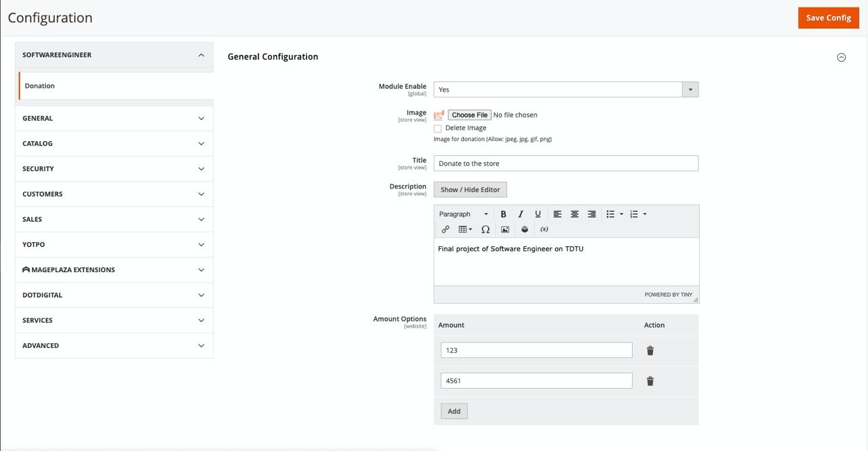Open the Donation settings menu item
The image size is (868, 451).
click(x=40, y=86)
